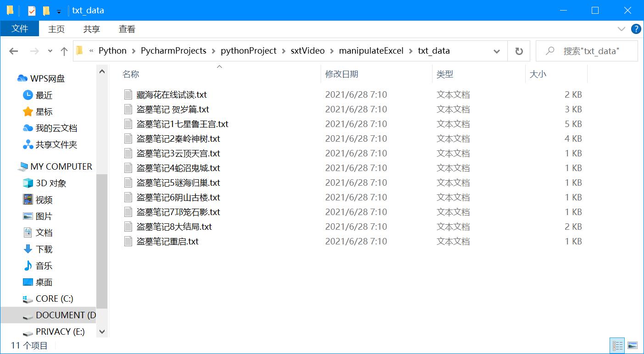Expand the ribbon with the chevron arrow

pyautogui.click(x=622, y=29)
